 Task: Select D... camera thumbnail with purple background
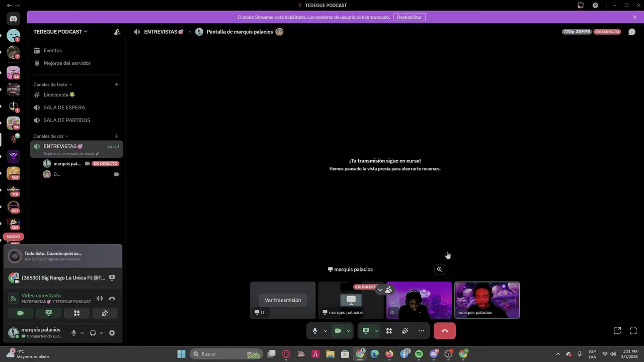pyautogui.click(x=419, y=300)
